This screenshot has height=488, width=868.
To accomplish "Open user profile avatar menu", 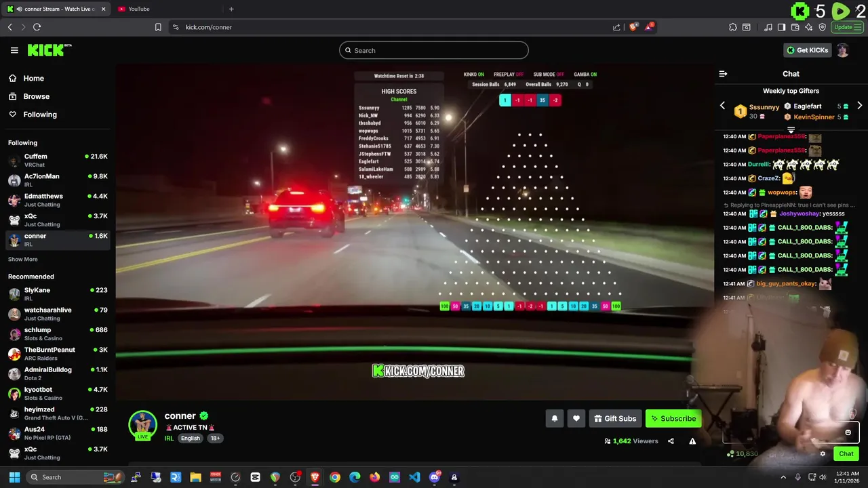I will coord(843,50).
